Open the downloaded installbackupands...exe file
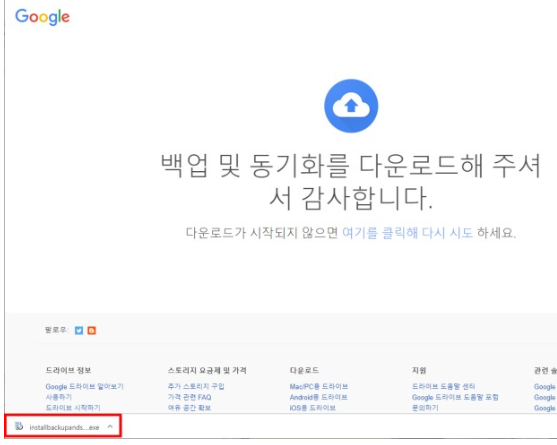The width and height of the screenshot is (557, 445). click(64, 427)
